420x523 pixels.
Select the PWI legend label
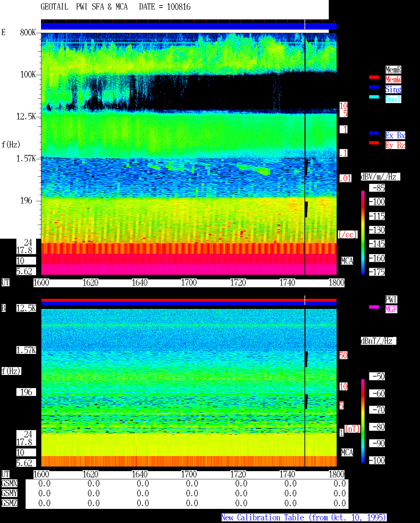coord(391,299)
